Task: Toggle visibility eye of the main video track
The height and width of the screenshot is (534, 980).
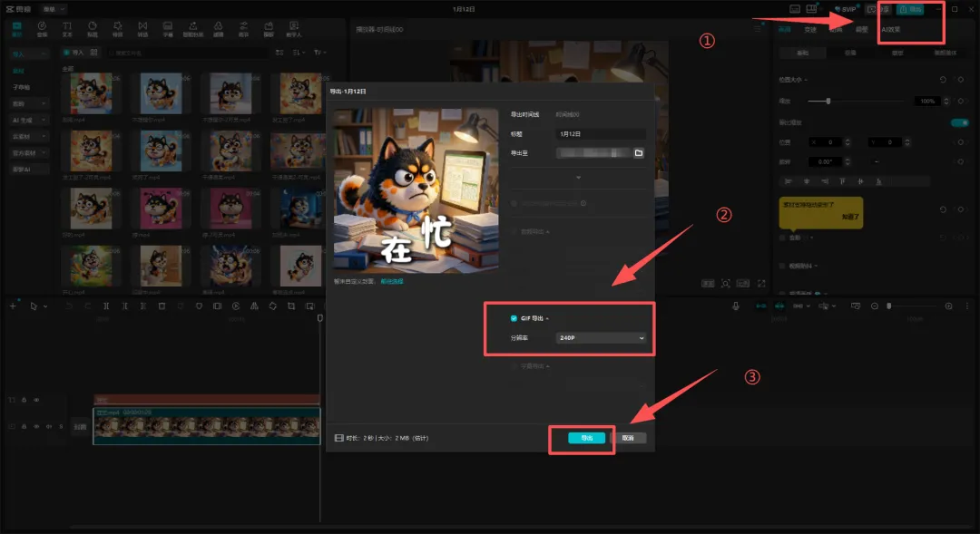Action: click(x=36, y=427)
